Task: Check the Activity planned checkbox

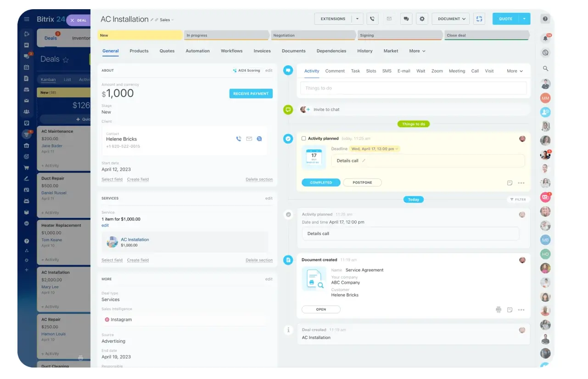Action: tap(304, 138)
